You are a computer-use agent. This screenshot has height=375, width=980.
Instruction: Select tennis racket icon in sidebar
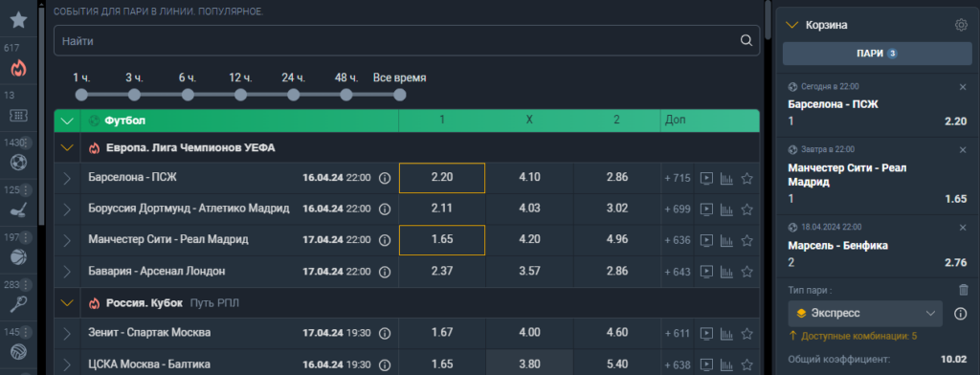[x=18, y=304]
